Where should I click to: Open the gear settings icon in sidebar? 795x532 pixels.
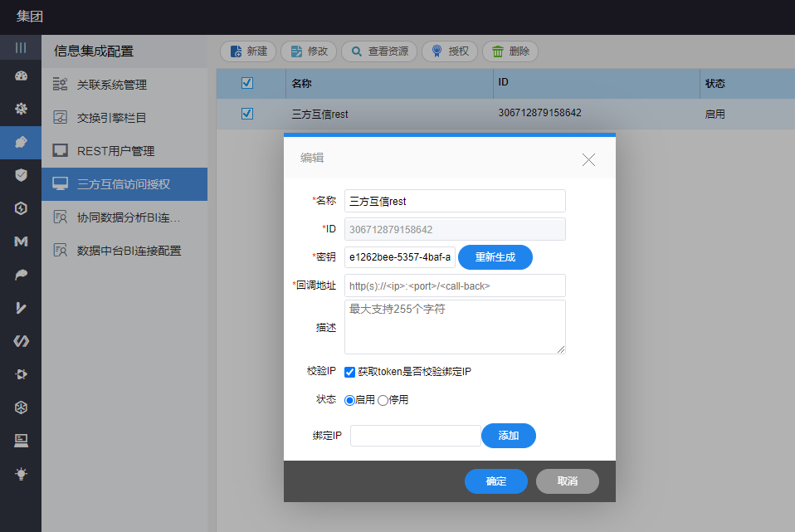pos(21,109)
